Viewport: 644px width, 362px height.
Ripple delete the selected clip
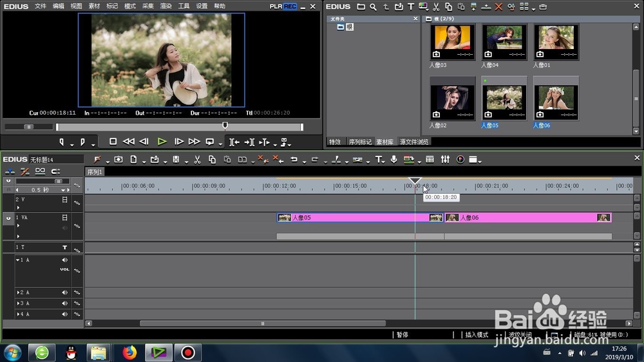[277, 160]
